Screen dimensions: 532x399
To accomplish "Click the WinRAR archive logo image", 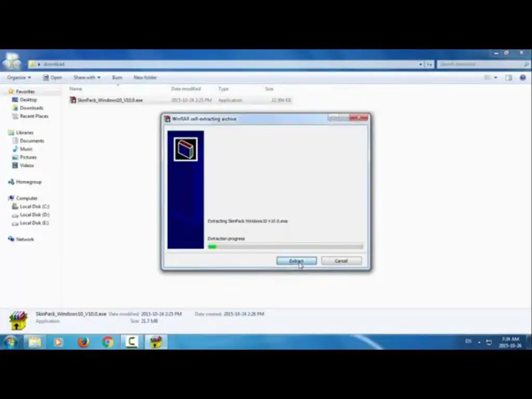I will [185, 149].
